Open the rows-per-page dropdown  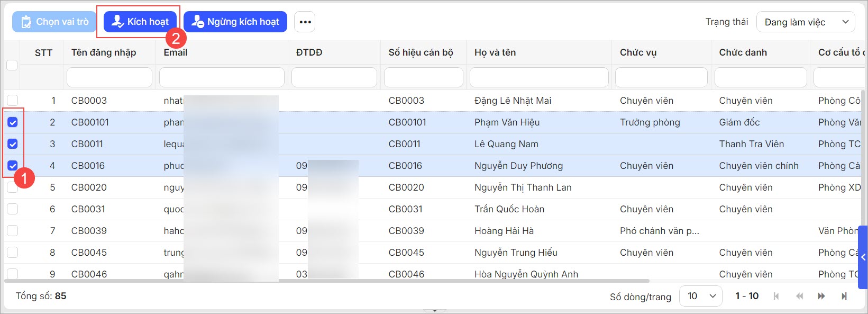701,296
